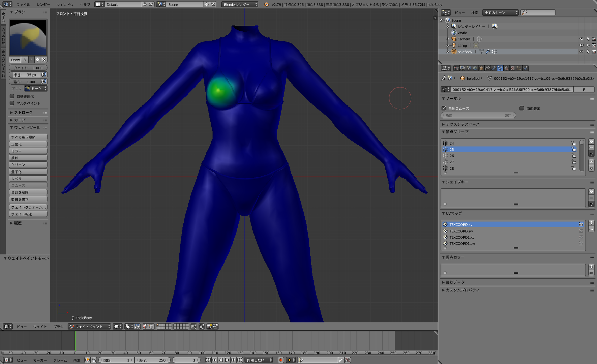Image resolution: width=597 pixels, height=364 pixels.
Task: Open the Render camera properties tab
Action: [456, 68]
